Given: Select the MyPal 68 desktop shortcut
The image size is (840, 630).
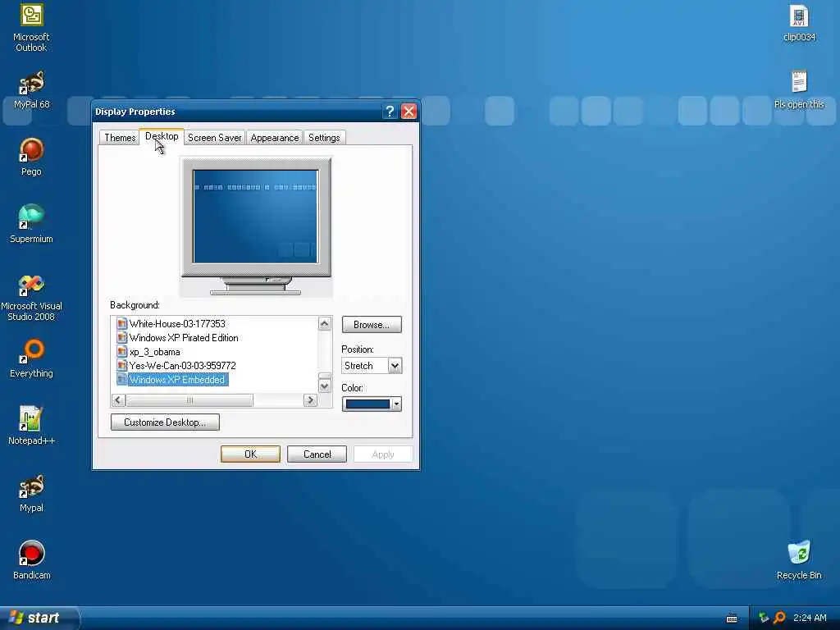Looking at the screenshot, I should (31, 90).
